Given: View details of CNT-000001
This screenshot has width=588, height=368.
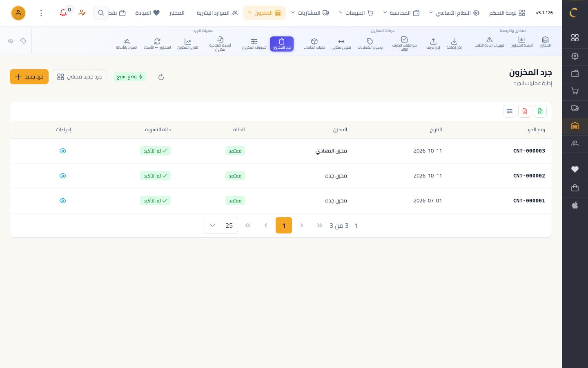Looking at the screenshot, I should pyautogui.click(x=63, y=201).
